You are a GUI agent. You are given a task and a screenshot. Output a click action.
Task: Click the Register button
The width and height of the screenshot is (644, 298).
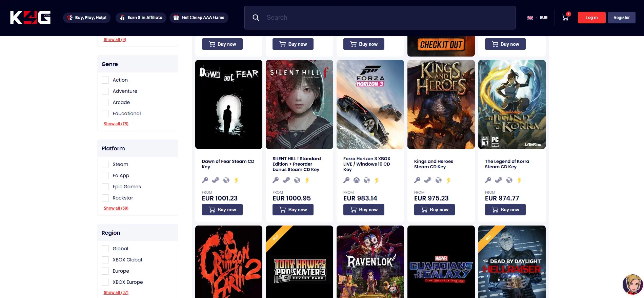[x=622, y=18]
